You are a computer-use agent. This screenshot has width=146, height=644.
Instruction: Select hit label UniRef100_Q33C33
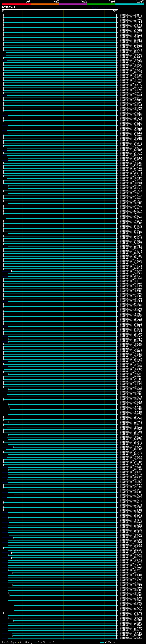point(131,67)
